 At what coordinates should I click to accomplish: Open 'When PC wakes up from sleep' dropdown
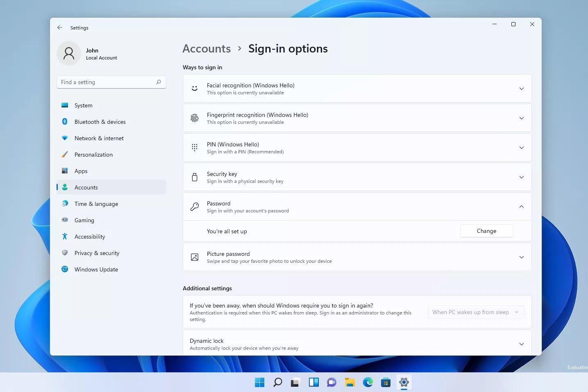pos(476,312)
